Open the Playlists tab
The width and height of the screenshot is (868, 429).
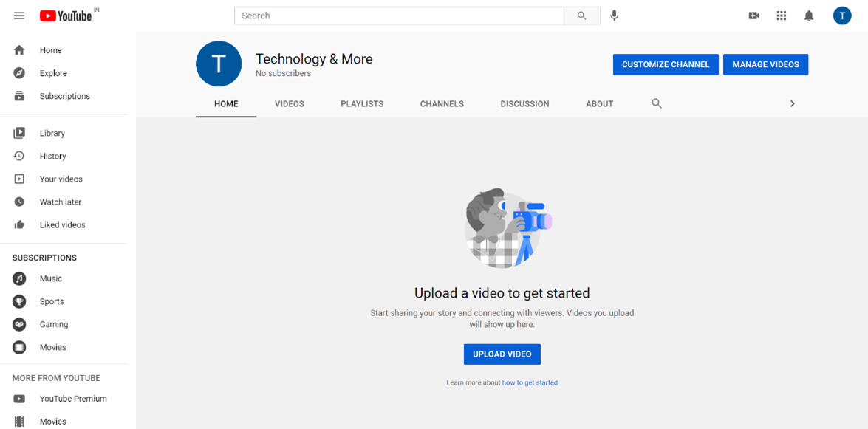tap(362, 104)
